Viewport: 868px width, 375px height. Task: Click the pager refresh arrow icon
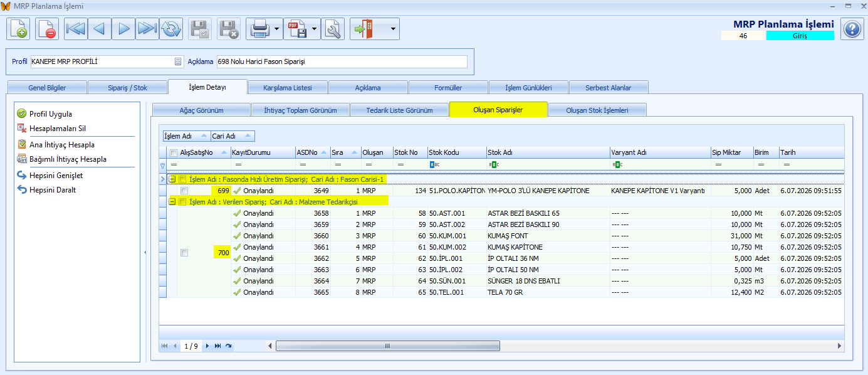click(229, 346)
